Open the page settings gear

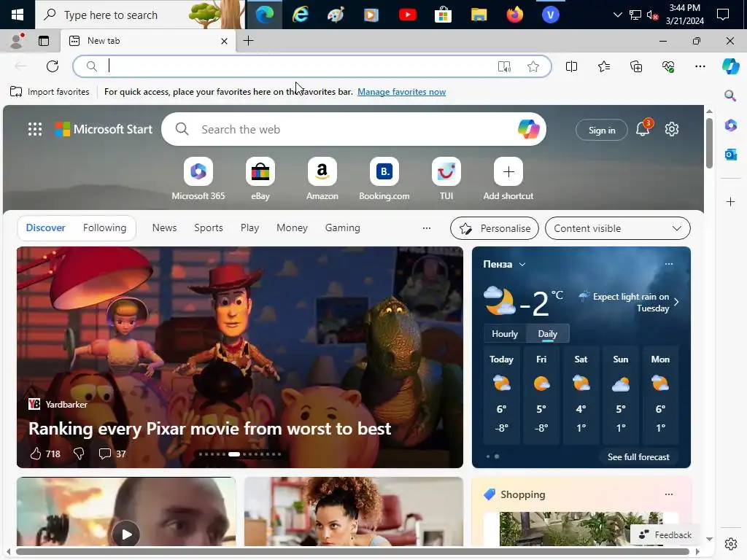[672, 129]
